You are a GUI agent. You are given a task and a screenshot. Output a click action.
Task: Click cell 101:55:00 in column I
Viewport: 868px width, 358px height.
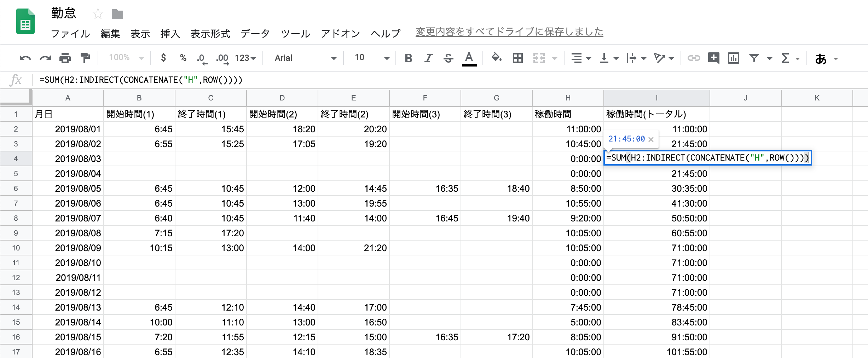[656, 352]
